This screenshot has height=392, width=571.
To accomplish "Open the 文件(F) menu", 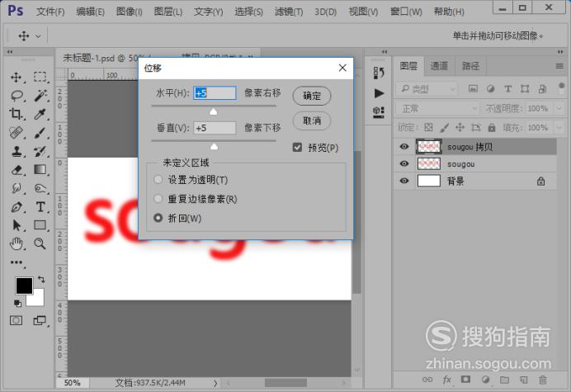I will tap(50, 12).
